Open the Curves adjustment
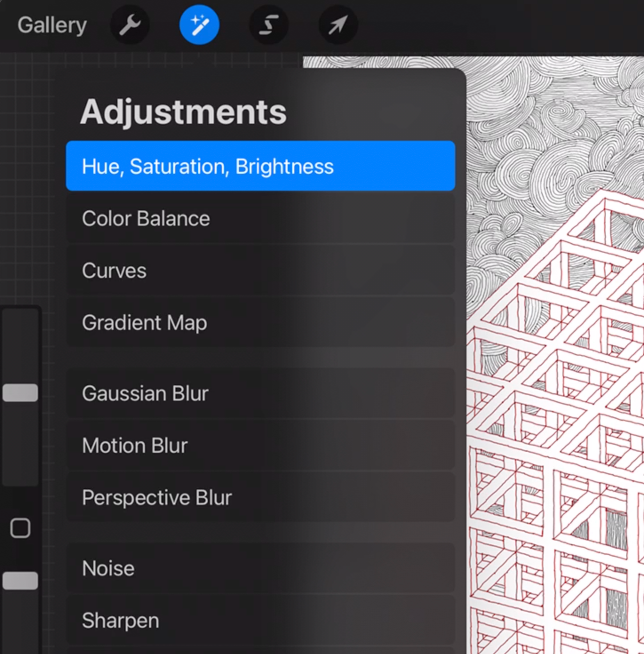Image resolution: width=644 pixels, height=654 pixels. click(260, 271)
